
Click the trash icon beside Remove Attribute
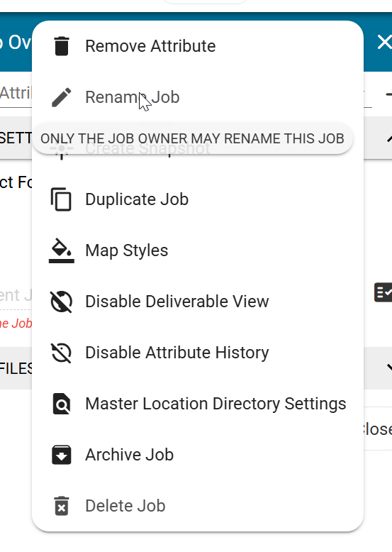62,46
